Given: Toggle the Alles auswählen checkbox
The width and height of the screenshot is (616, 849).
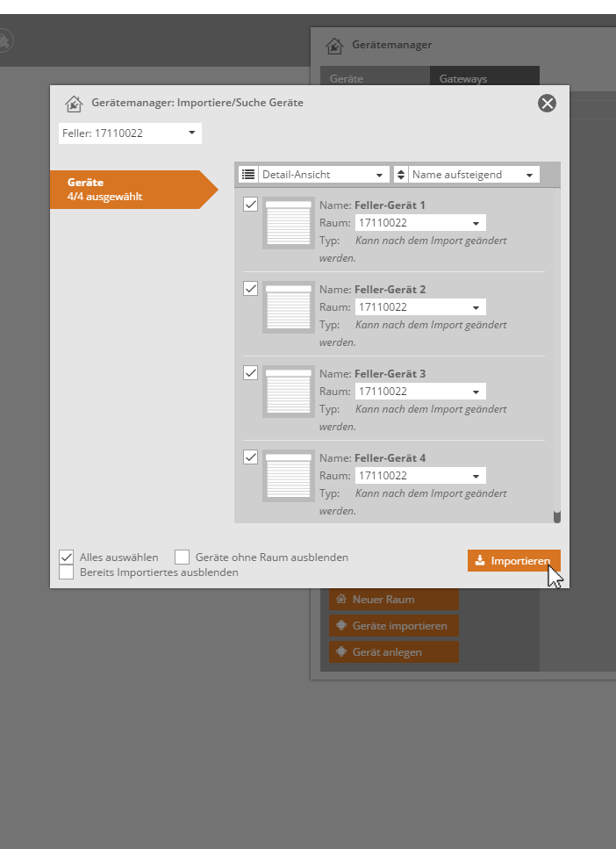Looking at the screenshot, I should click(x=67, y=557).
